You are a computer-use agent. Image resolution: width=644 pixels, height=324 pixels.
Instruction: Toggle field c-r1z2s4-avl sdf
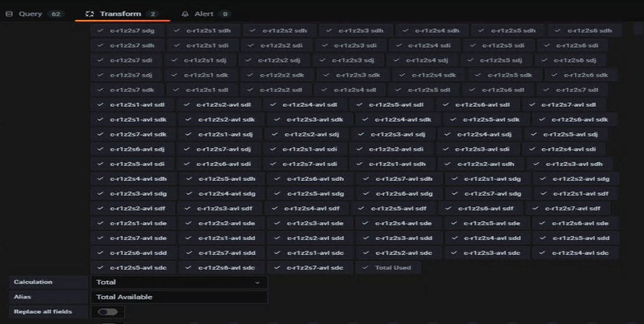pyautogui.click(x=307, y=209)
